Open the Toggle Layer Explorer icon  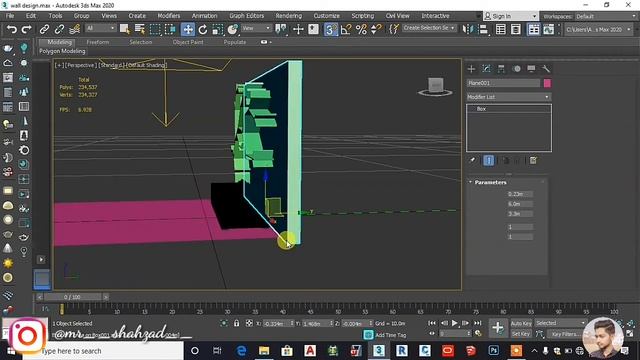tap(516, 29)
